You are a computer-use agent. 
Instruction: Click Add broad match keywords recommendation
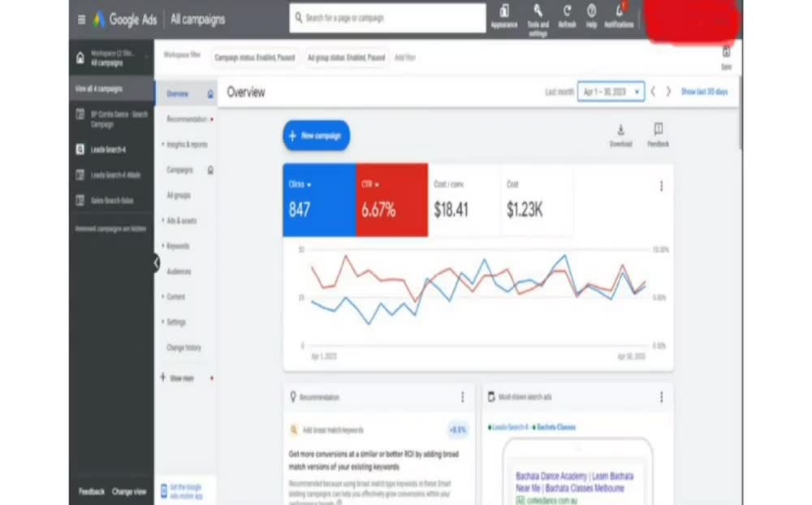click(x=333, y=429)
